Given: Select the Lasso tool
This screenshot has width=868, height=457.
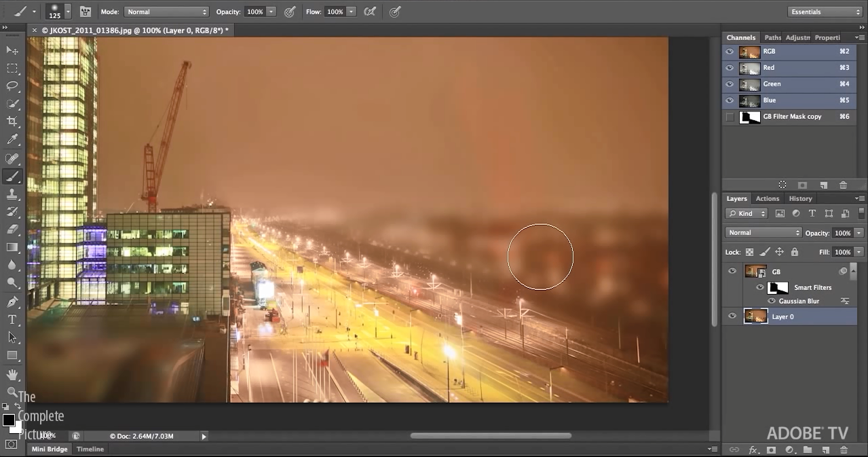Looking at the screenshot, I should pos(12,86).
